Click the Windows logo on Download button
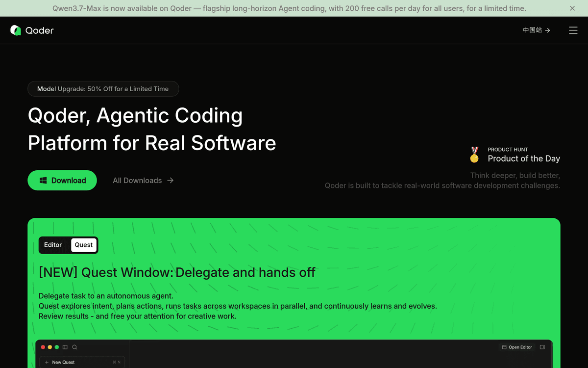The width and height of the screenshot is (588, 368). [x=43, y=181]
